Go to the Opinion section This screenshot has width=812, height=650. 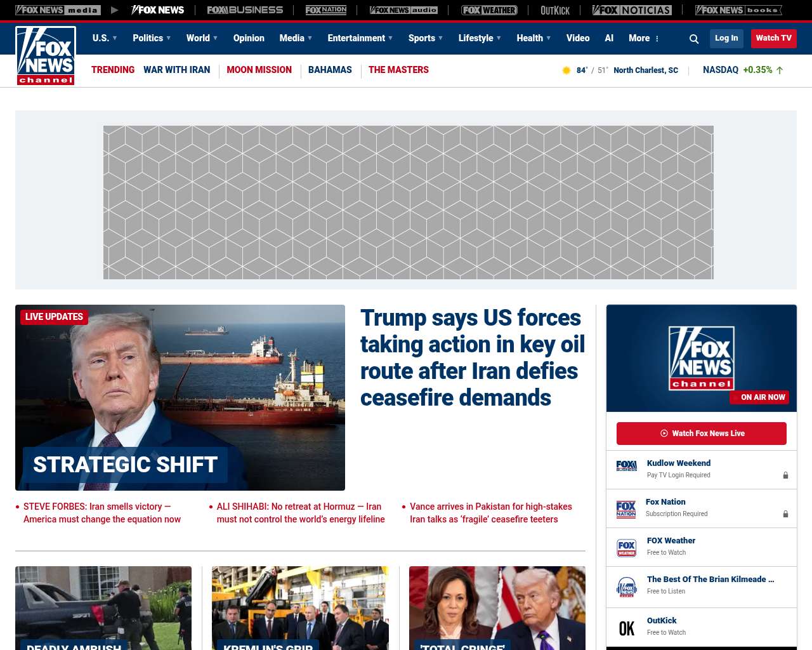[249, 38]
